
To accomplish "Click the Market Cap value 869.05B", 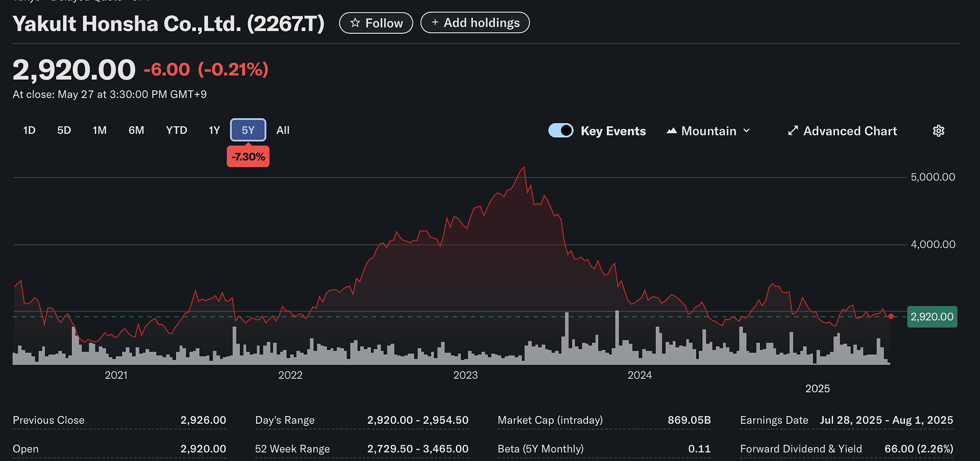I will click(689, 420).
